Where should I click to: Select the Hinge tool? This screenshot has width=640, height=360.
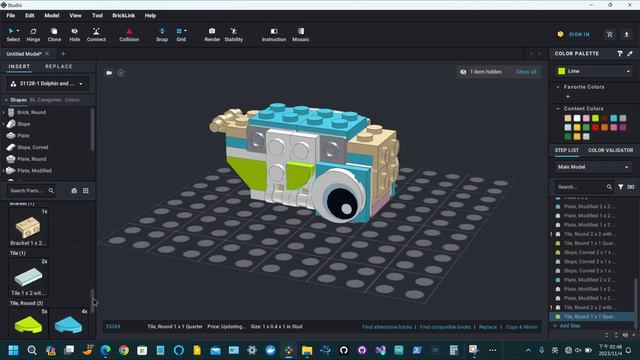point(33,35)
